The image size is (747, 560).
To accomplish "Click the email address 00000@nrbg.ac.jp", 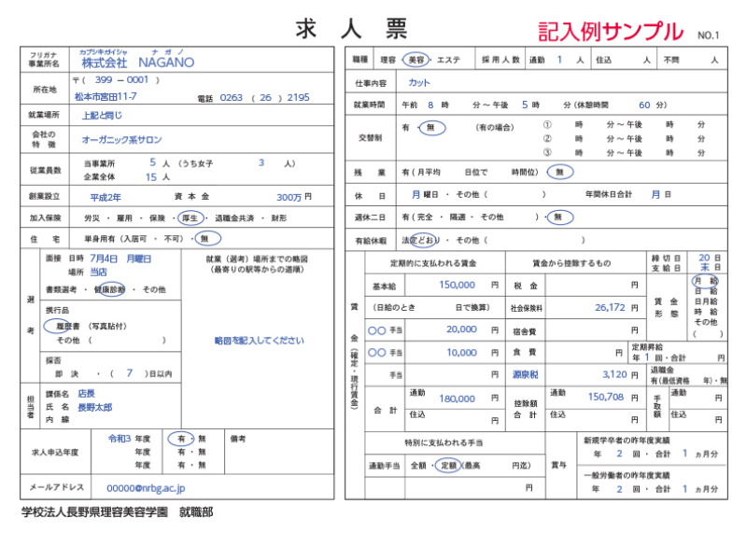I will 146,487.
